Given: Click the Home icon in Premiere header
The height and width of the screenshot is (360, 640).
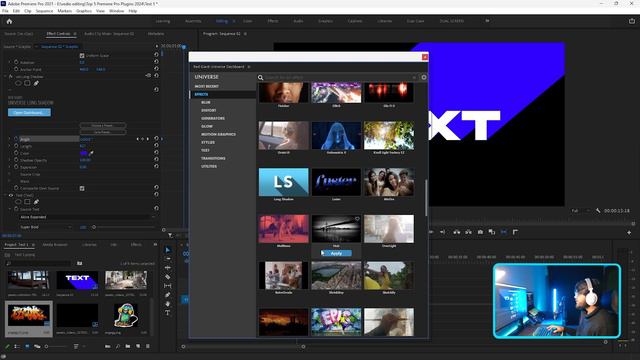Looking at the screenshot, I should click(9, 21).
